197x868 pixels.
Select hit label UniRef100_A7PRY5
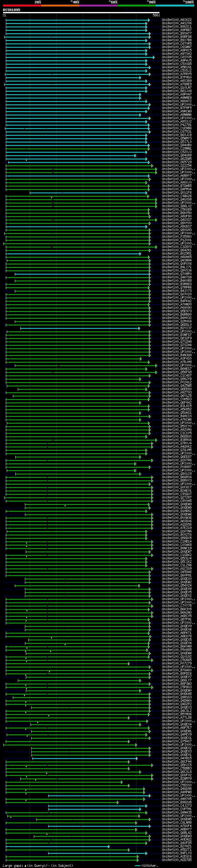(177, 74)
